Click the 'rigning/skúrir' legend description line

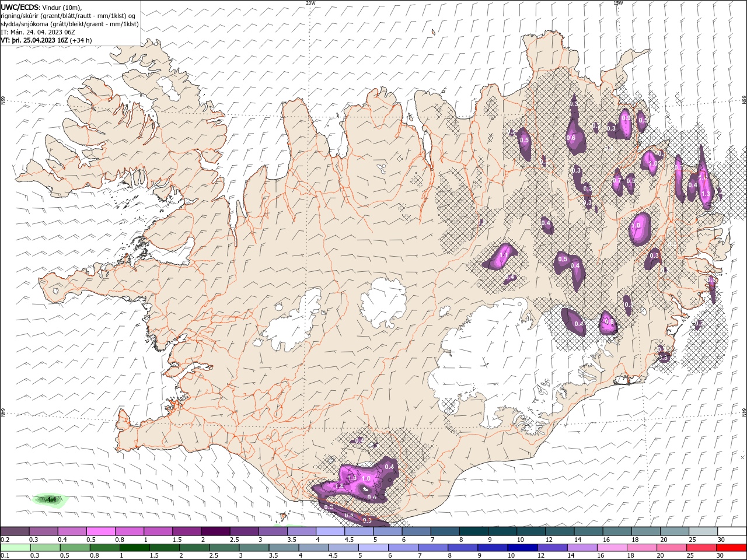68,16
